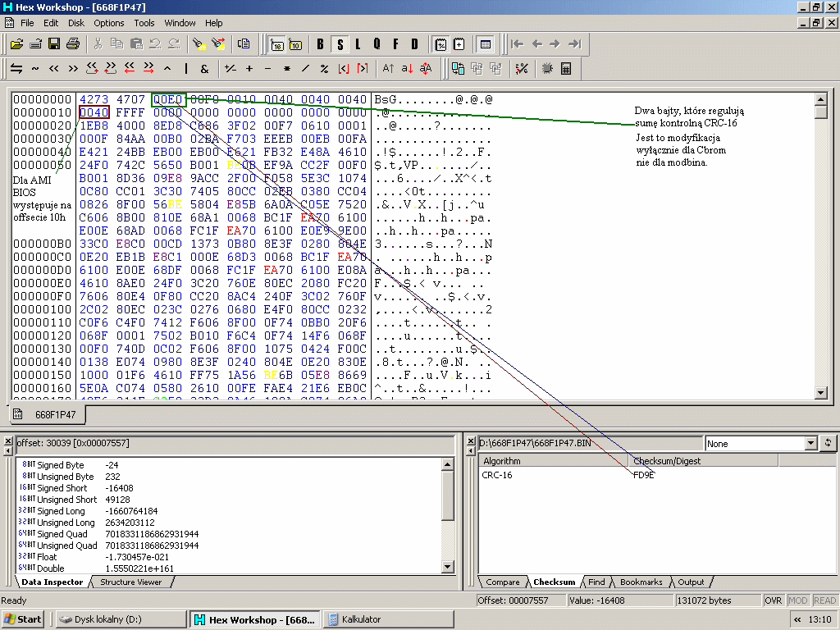Image resolution: width=840 pixels, height=630 pixels.
Task: Expand the None dropdown in checksum panel
Action: (x=811, y=443)
